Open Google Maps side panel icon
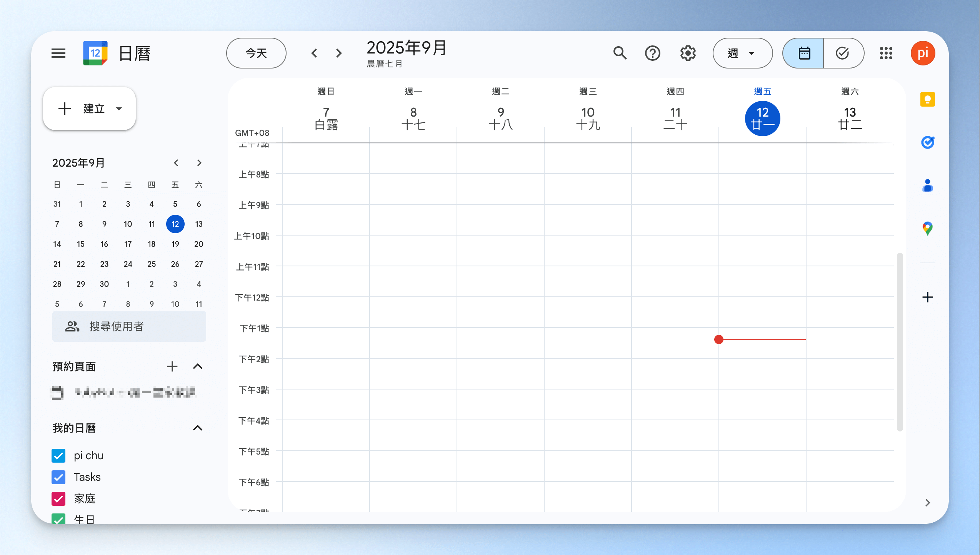Screen dimensions: 980x555 [927, 228]
